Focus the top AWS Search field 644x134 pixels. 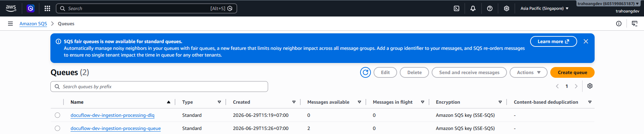point(146,8)
